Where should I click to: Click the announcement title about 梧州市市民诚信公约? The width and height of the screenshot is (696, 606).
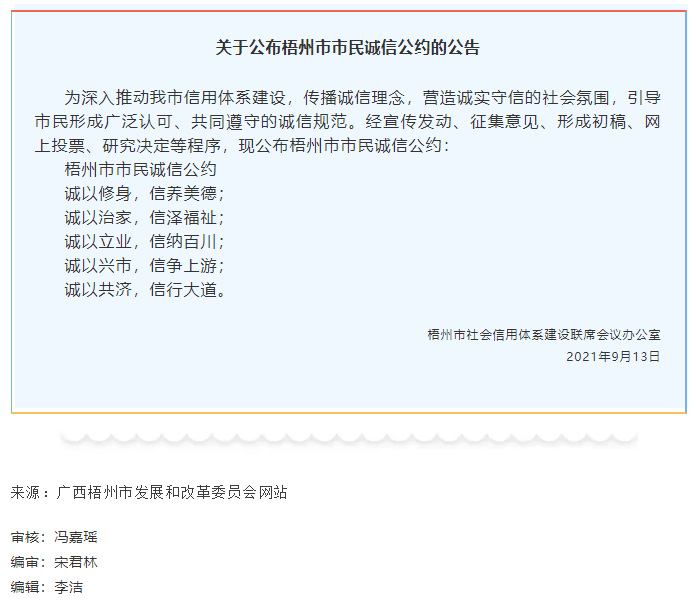[348, 47]
